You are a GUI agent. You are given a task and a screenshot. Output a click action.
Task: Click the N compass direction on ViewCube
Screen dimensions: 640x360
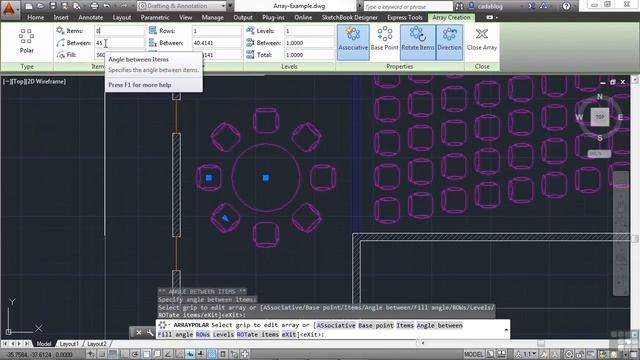(x=600, y=97)
